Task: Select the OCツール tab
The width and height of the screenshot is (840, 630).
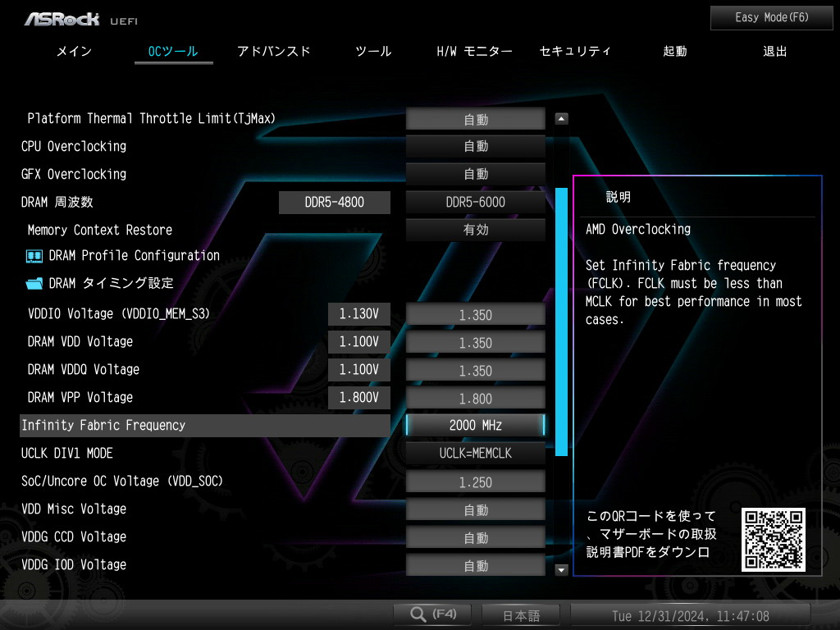Action: pos(173,52)
